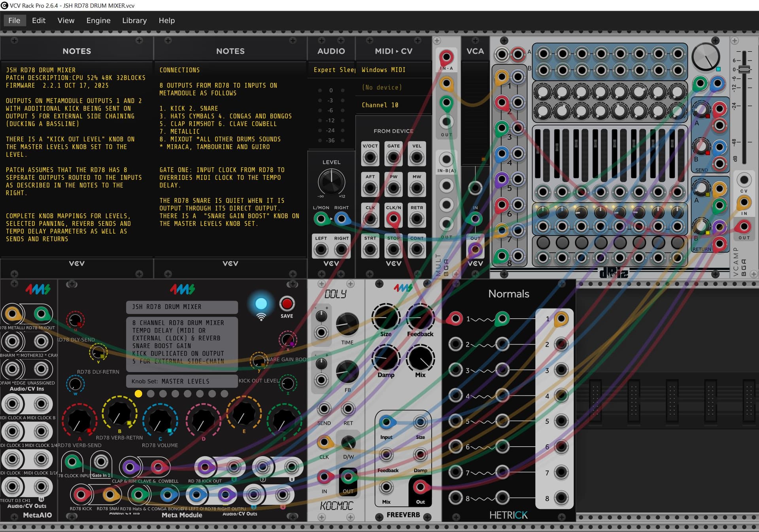This screenshot has width=759, height=532.
Task: Click the LEVEL knob on Audio module
Action: click(x=331, y=182)
